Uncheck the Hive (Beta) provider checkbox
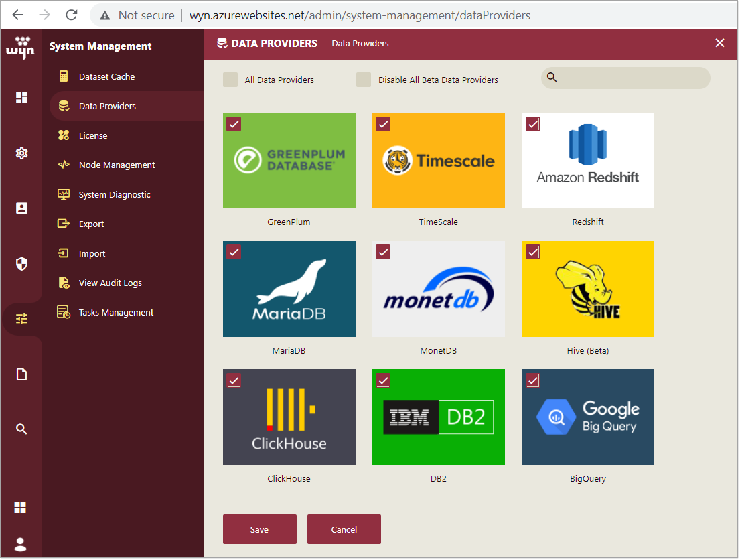Viewport: 740px width, 560px height. tap(532, 252)
